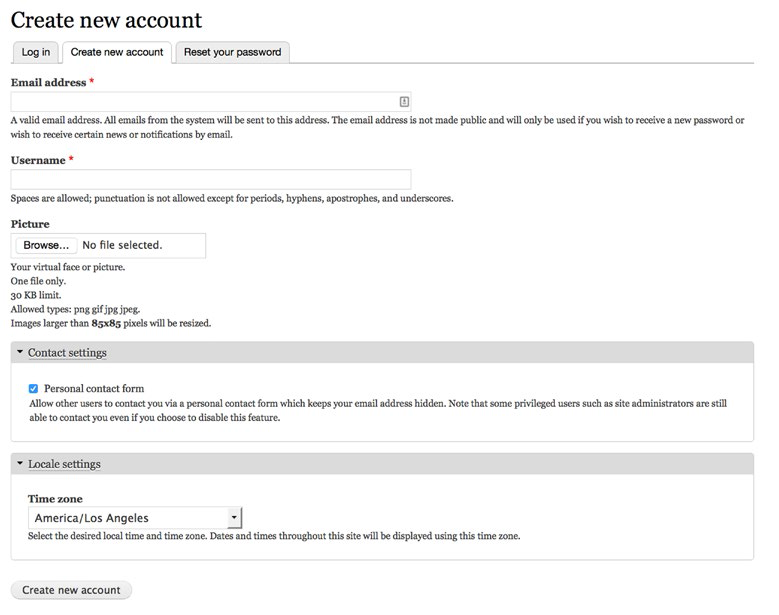This screenshot has height=615, width=779.
Task: Click the Locale settings heading link
Action: [x=64, y=463]
